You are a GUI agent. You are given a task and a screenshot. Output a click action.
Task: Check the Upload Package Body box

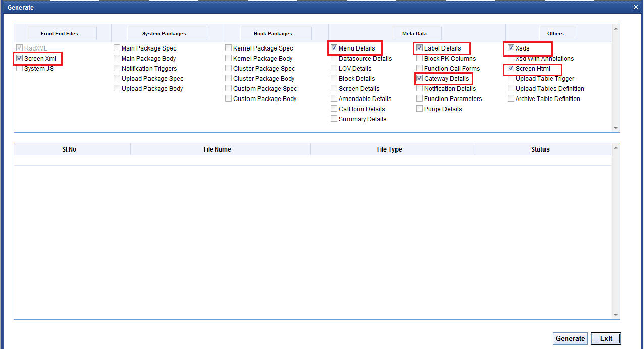click(117, 89)
